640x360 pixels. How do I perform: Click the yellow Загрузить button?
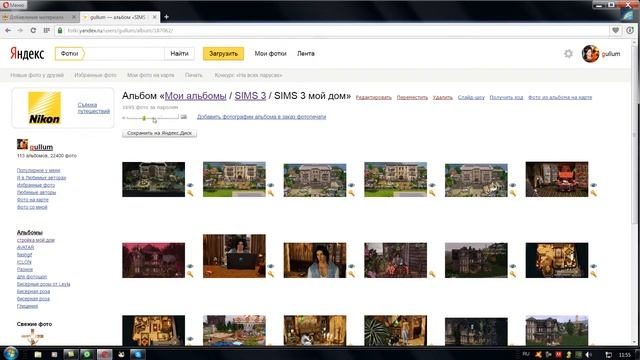tap(223, 53)
